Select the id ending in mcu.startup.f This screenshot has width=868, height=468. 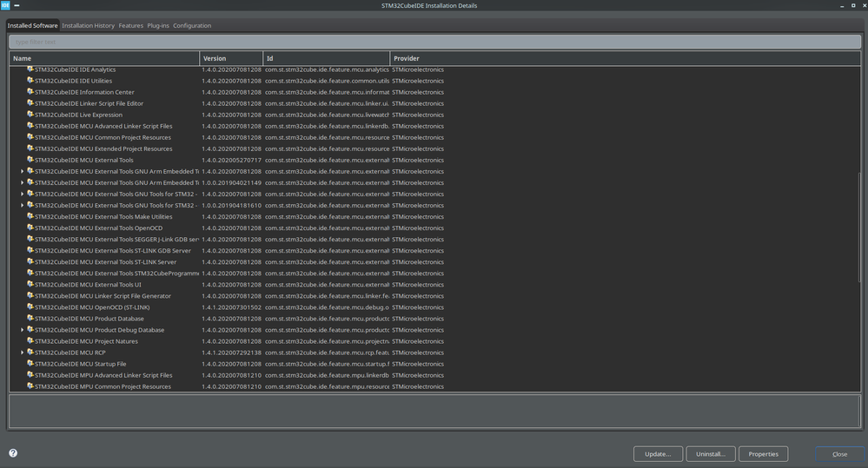327,364
